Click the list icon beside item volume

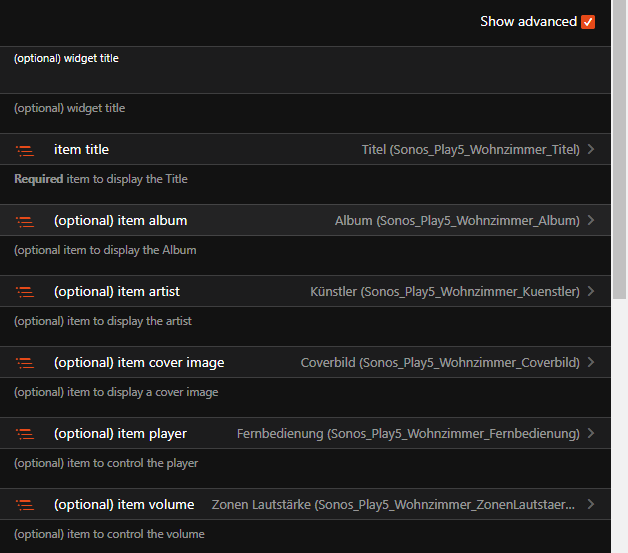click(25, 505)
